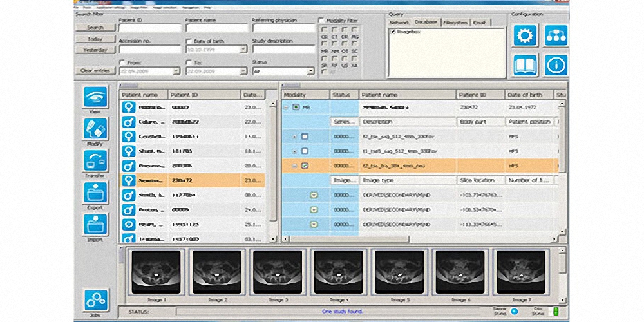
Task: Click the Modify icon in the sidebar
Action: click(x=95, y=129)
